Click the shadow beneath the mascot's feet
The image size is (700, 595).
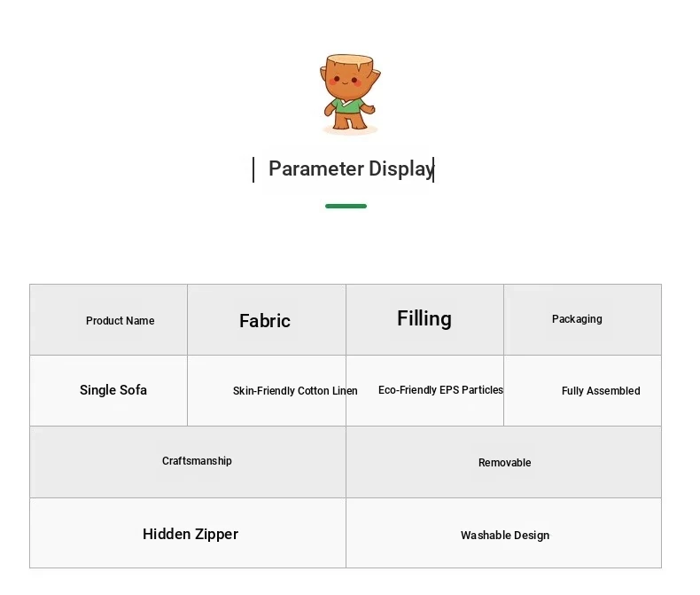coord(350,130)
